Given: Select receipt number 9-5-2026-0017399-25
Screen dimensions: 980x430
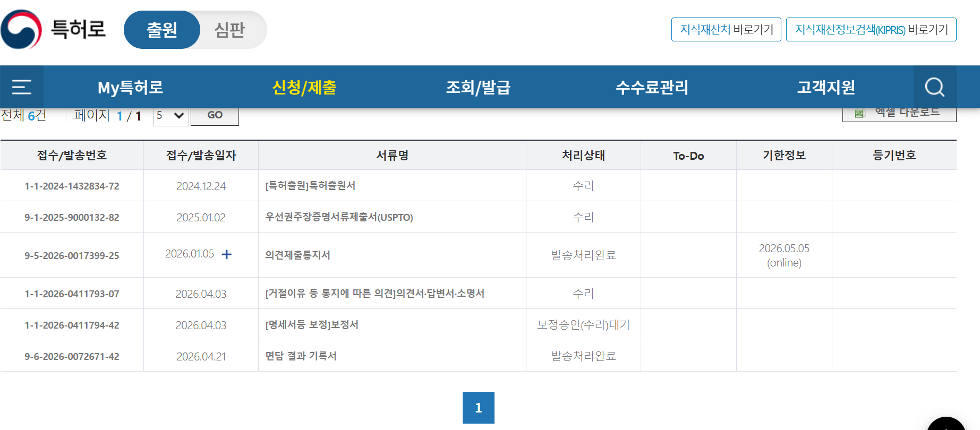Looking at the screenshot, I should point(72,255).
